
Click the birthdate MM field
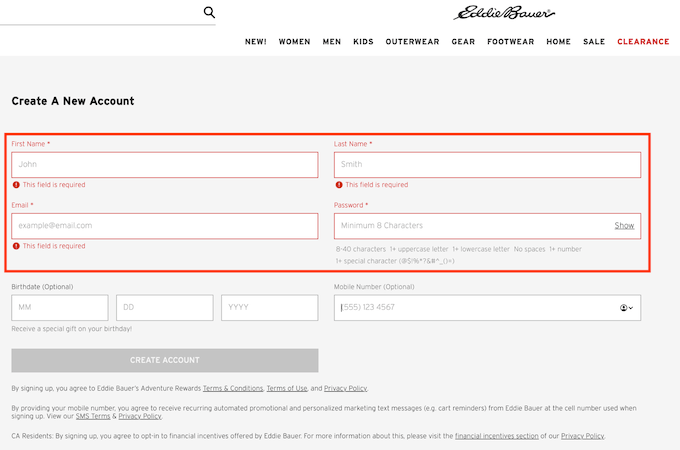coord(60,308)
